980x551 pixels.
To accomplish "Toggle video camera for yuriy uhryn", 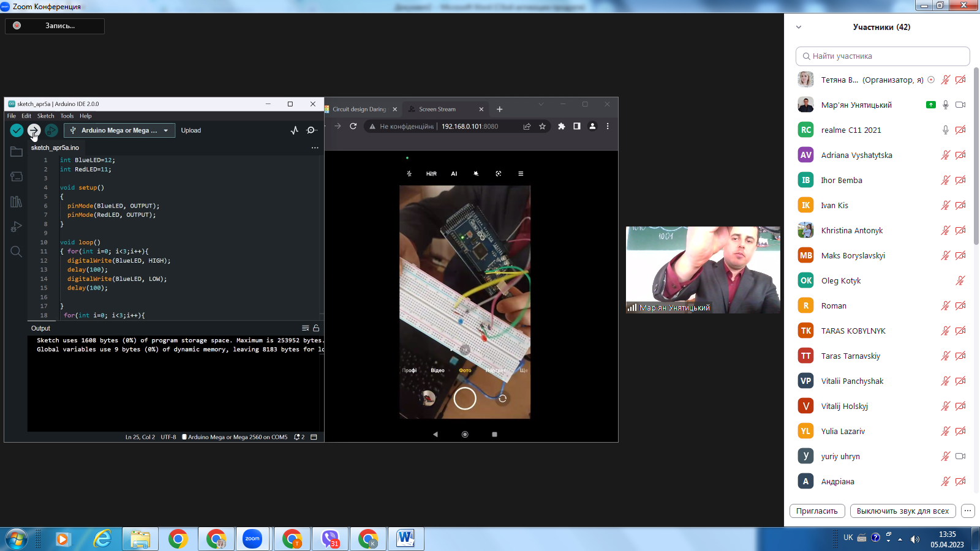I will 960,457.
